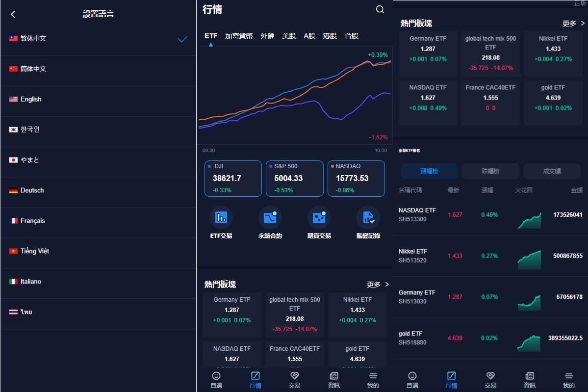Switch to the 跌幅榜 ranking tab
Screen dimensions: 588x392
tap(490, 171)
